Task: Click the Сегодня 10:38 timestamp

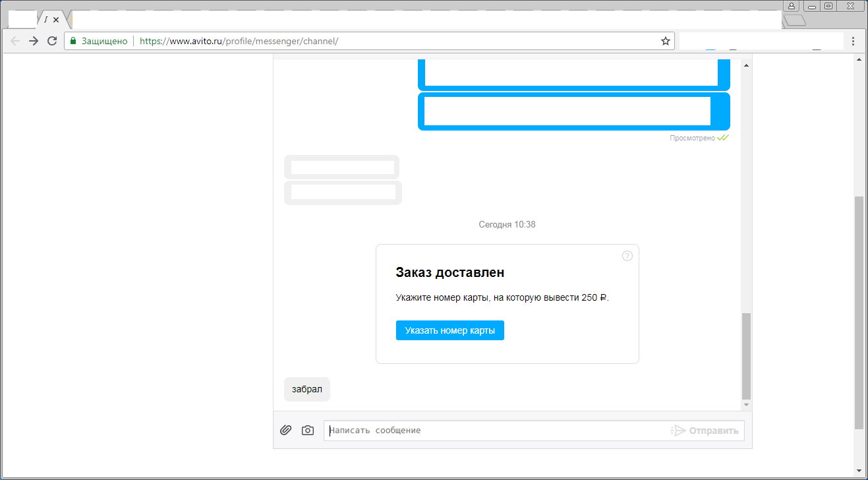Action: click(x=507, y=224)
